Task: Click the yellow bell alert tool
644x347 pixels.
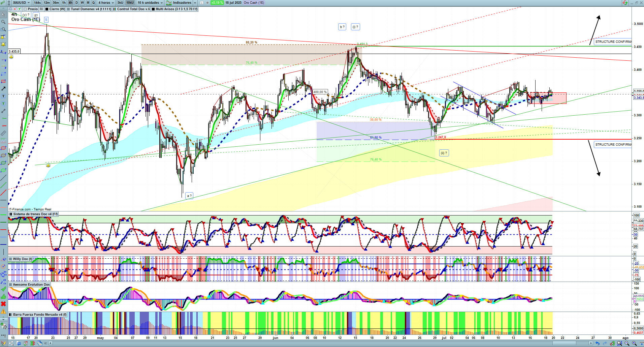Action: pos(3,44)
